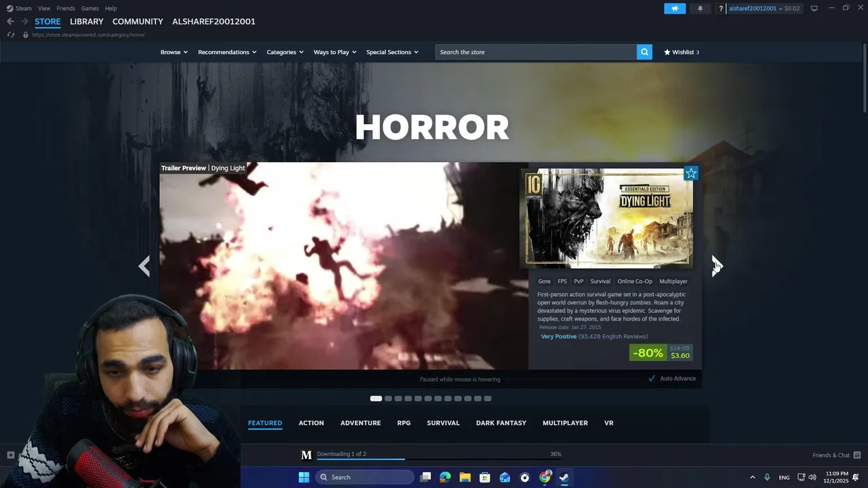
Task: Click the Gore tag
Action: point(545,281)
